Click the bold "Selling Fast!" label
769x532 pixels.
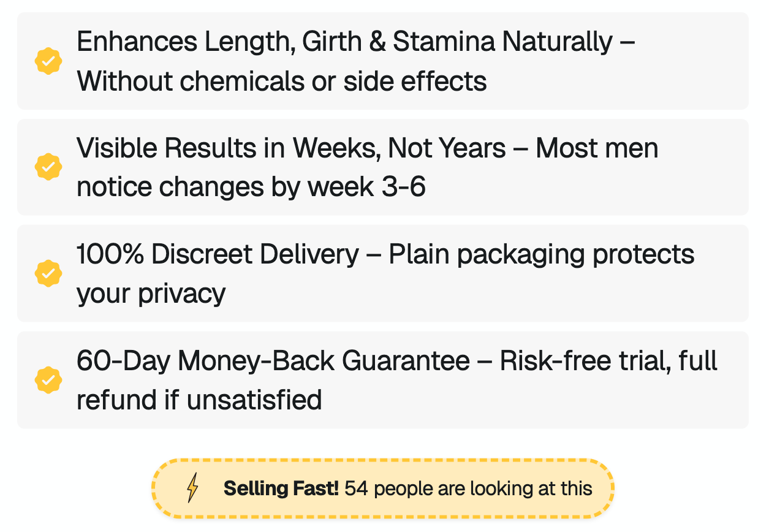[x=281, y=489]
